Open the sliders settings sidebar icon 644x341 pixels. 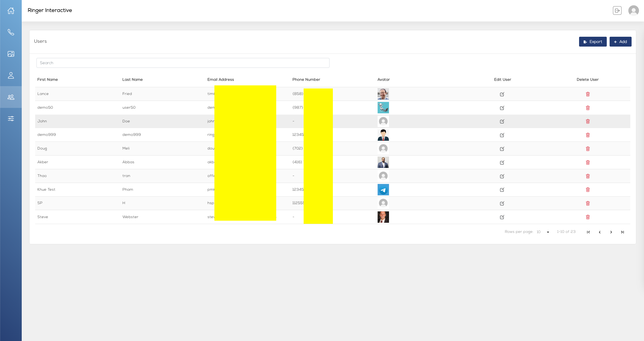[x=11, y=118]
